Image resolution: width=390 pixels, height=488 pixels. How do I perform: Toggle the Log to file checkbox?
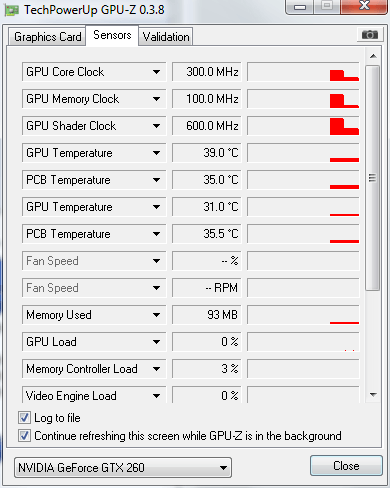[x=24, y=417]
